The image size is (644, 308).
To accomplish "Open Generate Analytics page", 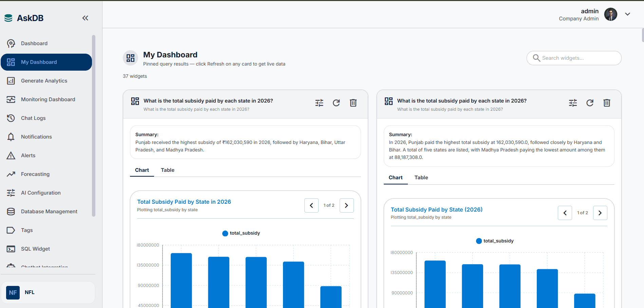I will coord(46,81).
